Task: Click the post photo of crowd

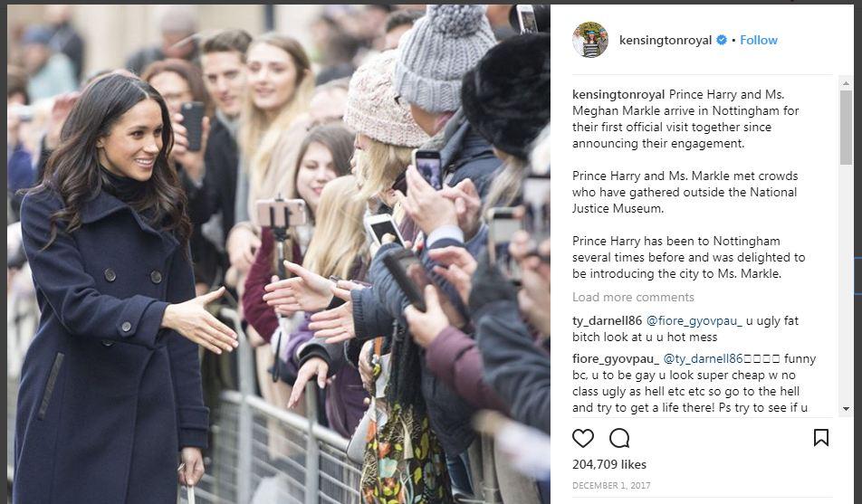Action: [x=279, y=254]
